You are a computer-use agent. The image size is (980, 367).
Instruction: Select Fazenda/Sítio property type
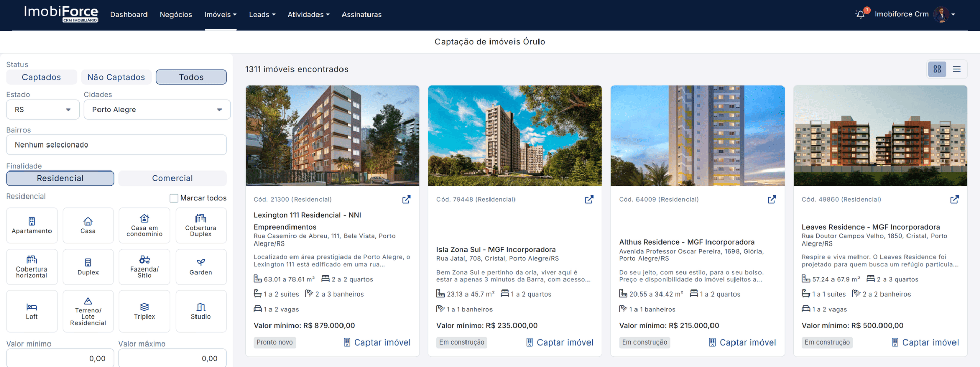[x=144, y=267]
